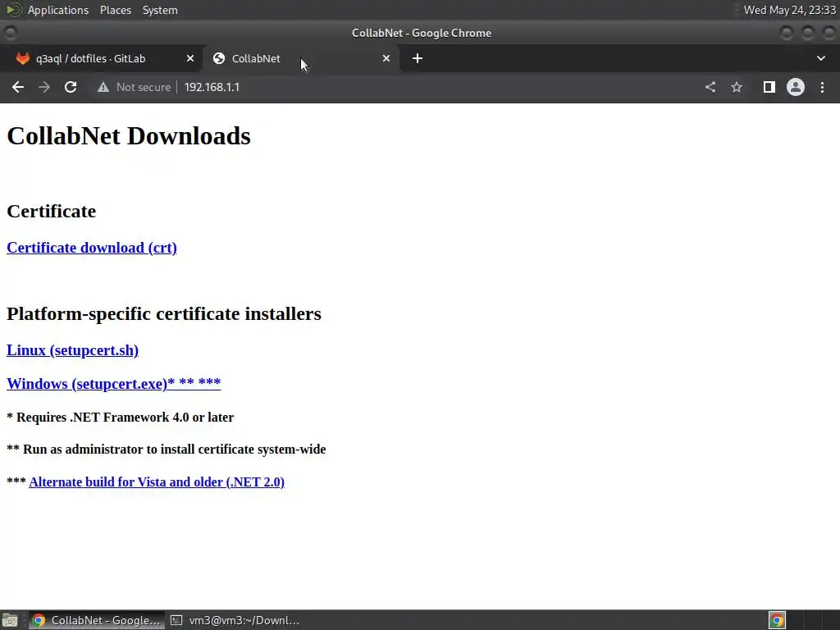Click the forward navigation arrow
Viewport: 840px width, 630px height.
44,87
